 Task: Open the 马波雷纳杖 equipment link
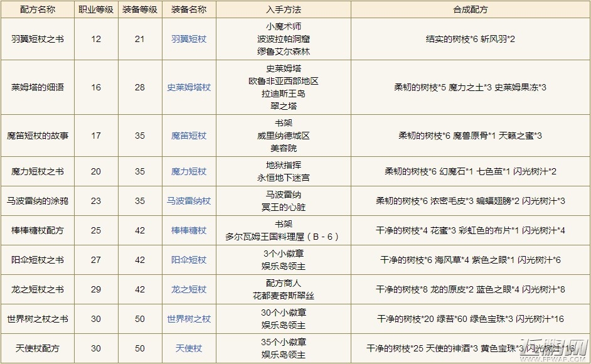189,201
